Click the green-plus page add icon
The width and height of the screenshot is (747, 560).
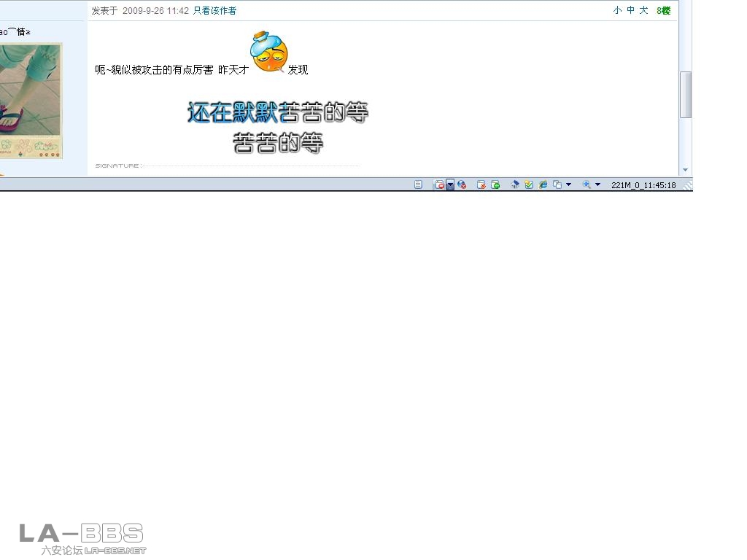[x=496, y=184]
